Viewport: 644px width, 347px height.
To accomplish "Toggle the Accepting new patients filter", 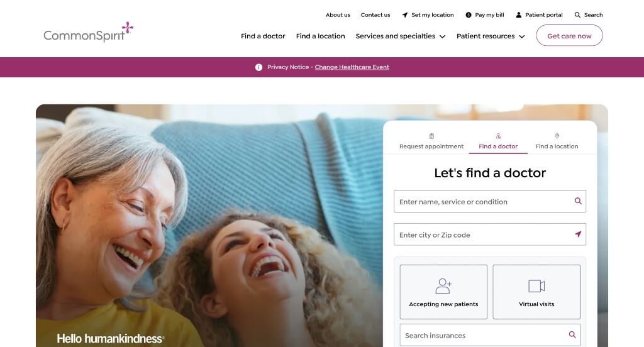I will [443, 292].
